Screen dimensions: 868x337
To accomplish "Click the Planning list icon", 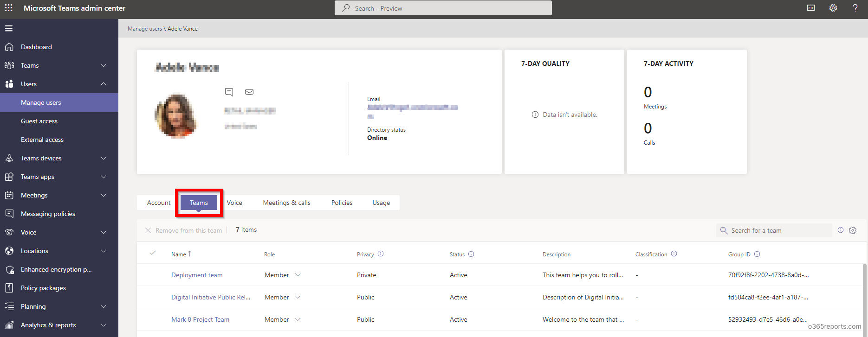I will pos(9,306).
